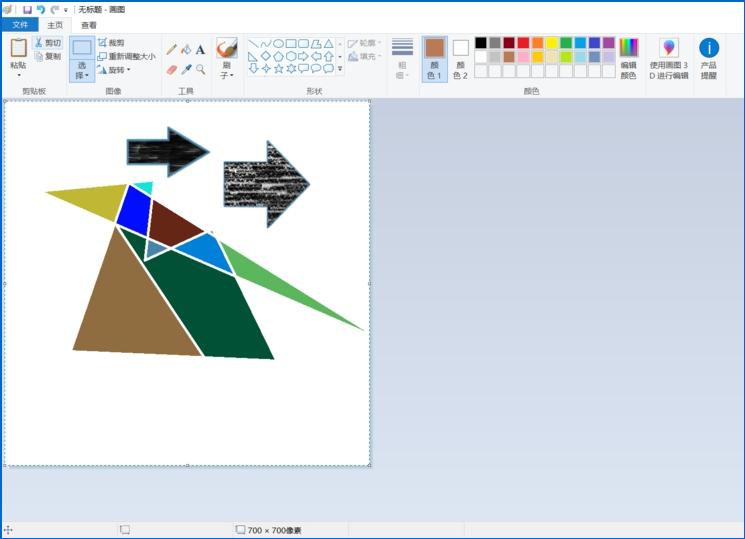Select the Text tool (A)
This screenshot has height=539, width=745.
[x=201, y=49]
